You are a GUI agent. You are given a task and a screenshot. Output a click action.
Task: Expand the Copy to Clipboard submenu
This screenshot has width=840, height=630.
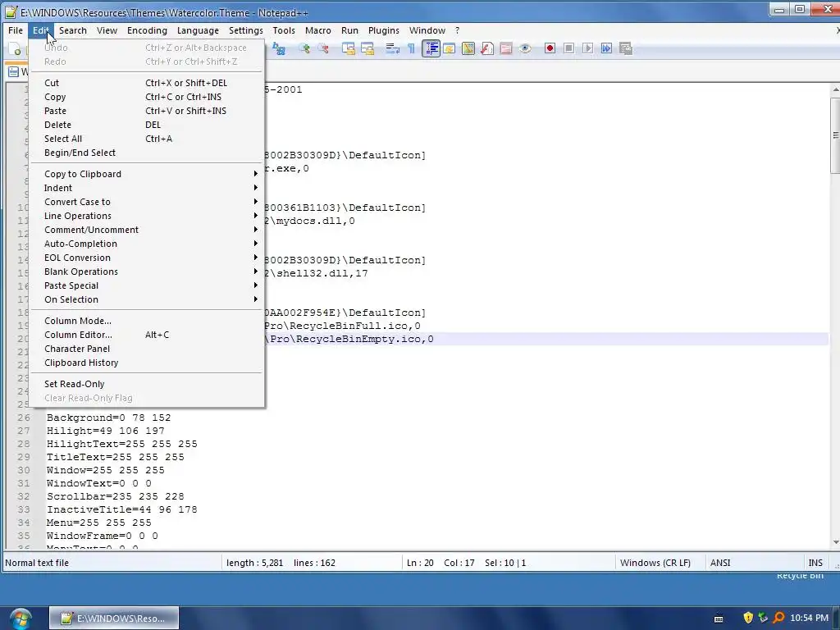coord(147,174)
